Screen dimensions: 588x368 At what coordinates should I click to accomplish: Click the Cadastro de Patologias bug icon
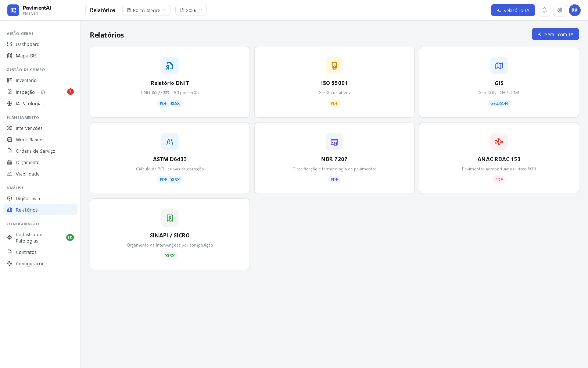[x=10, y=238]
